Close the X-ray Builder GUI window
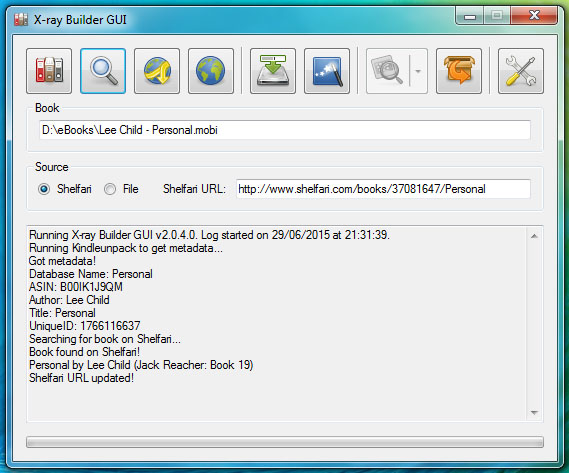This screenshot has width=569, height=473. click(534, 16)
